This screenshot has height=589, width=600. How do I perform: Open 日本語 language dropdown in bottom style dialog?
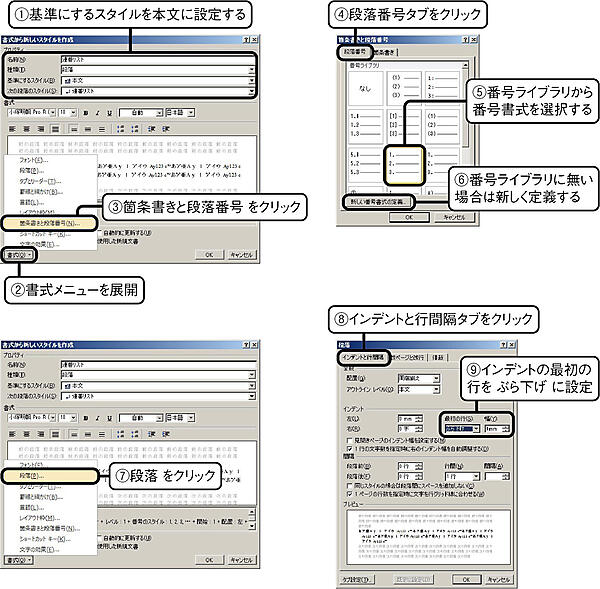click(191, 418)
